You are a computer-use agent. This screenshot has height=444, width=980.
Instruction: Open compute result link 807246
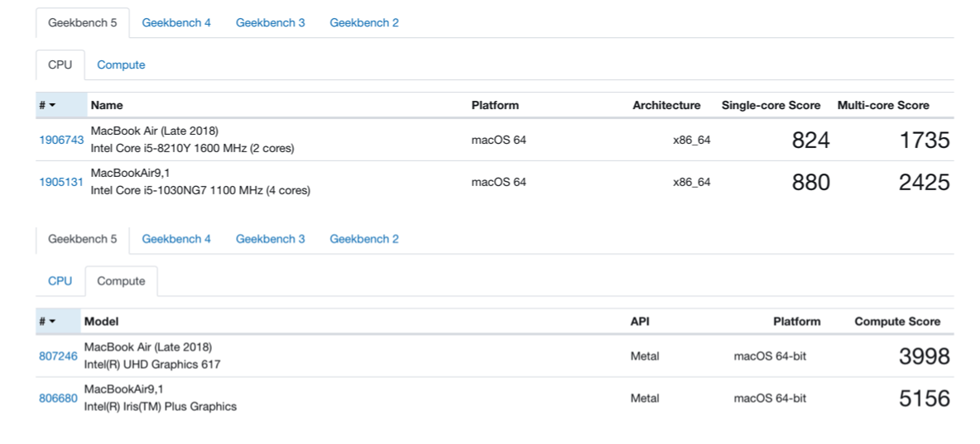[58, 356]
